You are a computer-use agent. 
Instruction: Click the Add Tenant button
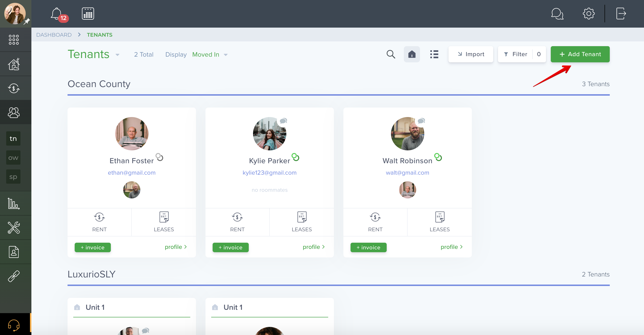pyautogui.click(x=580, y=54)
